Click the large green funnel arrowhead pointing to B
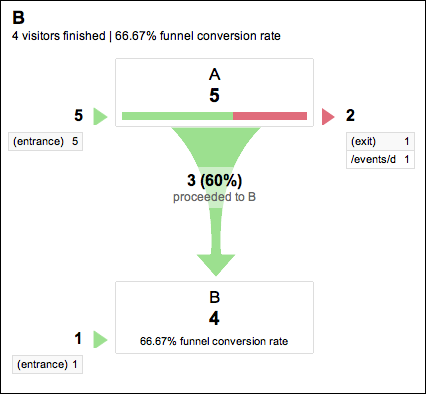The height and width of the screenshot is (394, 426). coord(216,265)
